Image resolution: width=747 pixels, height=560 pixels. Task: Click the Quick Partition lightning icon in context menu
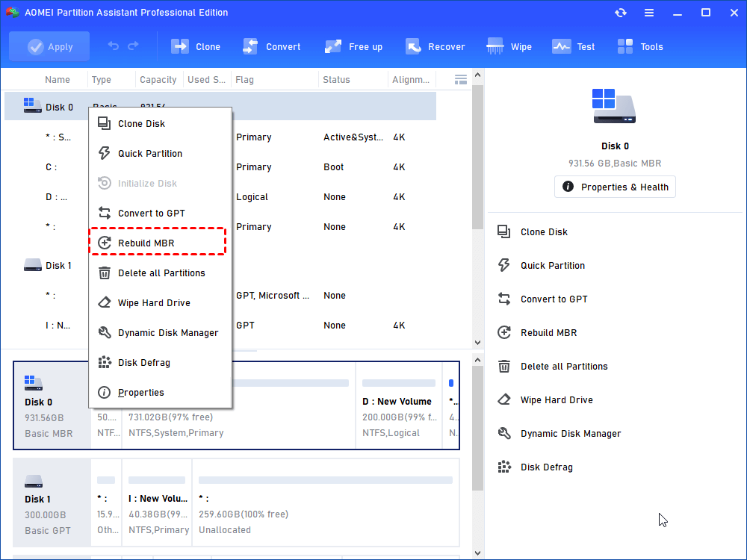coord(105,153)
